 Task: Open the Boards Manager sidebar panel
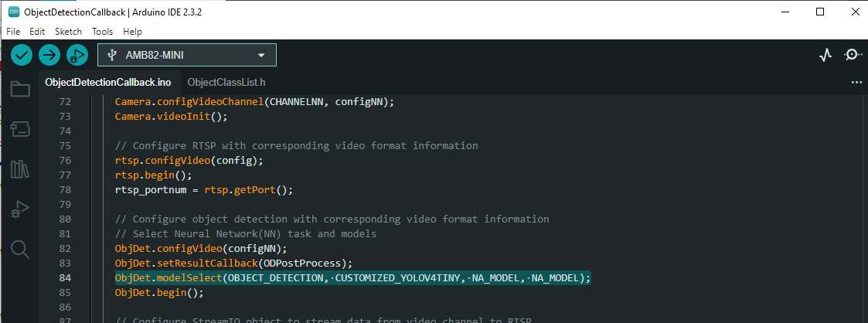tap(20, 128)
